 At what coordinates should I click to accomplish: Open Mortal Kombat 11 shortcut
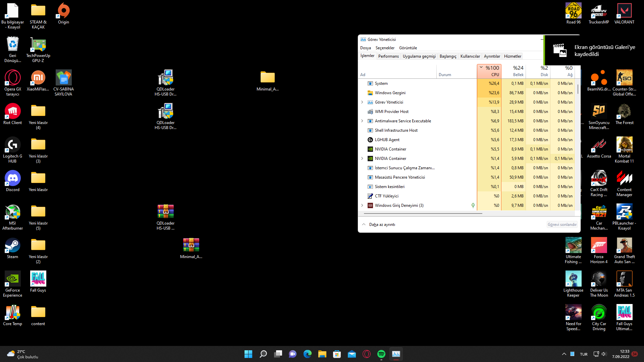pyautogui.click(x=624, y=150)
